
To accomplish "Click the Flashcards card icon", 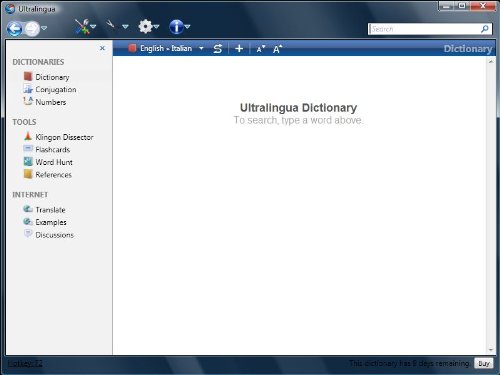I will [28, 148].
